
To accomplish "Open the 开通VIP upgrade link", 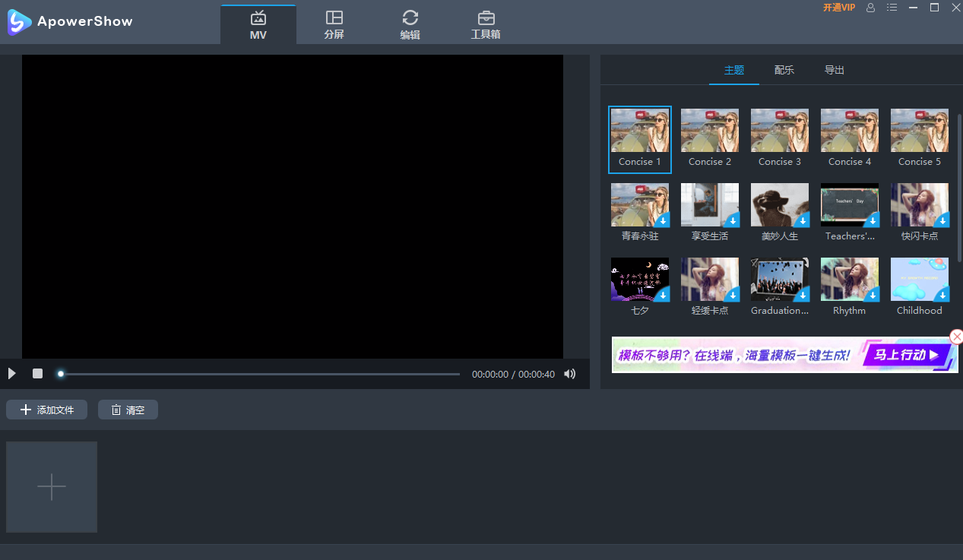I will click(838, 8).
